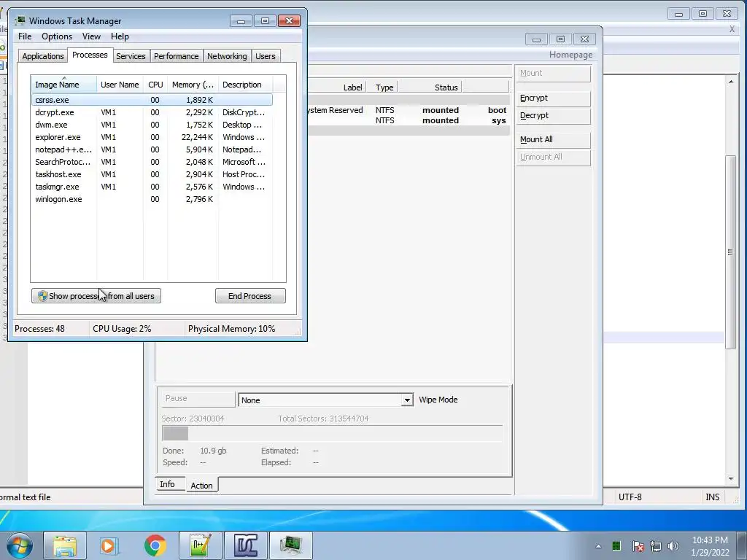Switch to the Networking tab

tap(227, 56)
